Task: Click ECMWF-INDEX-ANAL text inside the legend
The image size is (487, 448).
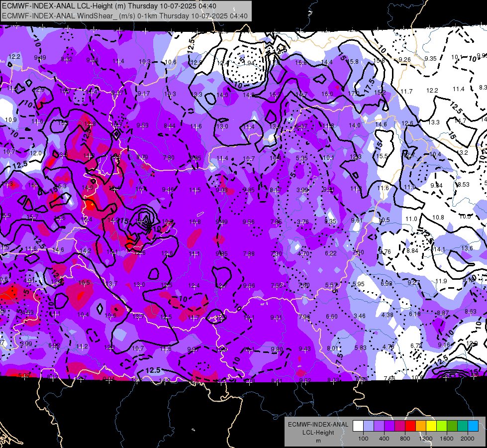Action: (318, 425)
